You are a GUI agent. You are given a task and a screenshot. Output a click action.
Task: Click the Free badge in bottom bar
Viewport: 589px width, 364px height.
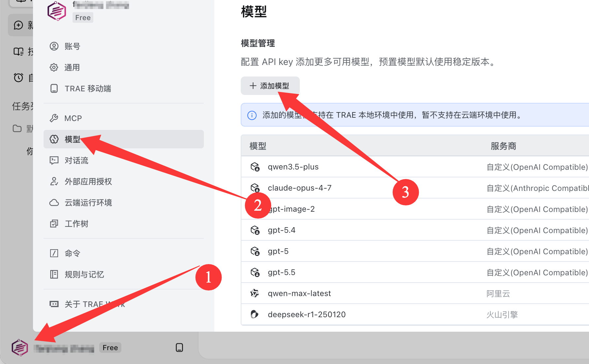pyautogui.click(x=110, y=348)
